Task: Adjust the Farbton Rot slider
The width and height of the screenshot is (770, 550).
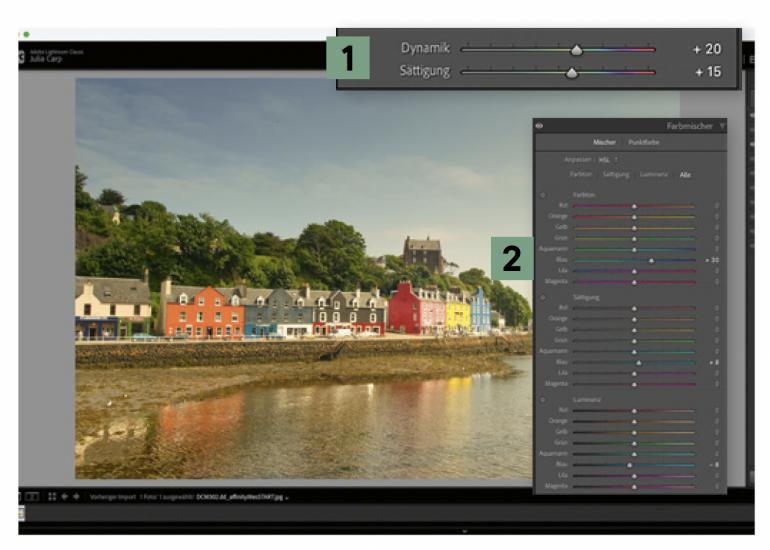Action: pos(634,206)
